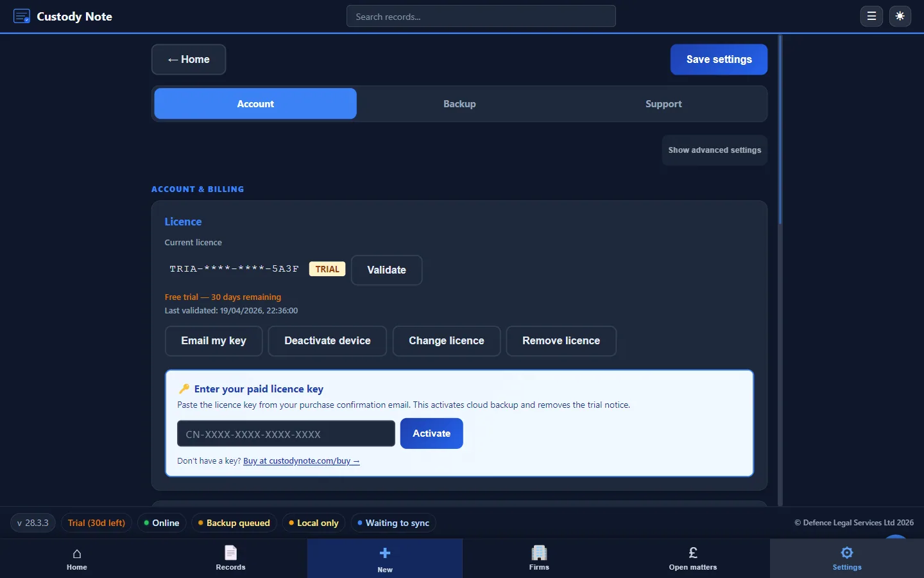
Task: Click Email my key
Action: tap(214, 341)
